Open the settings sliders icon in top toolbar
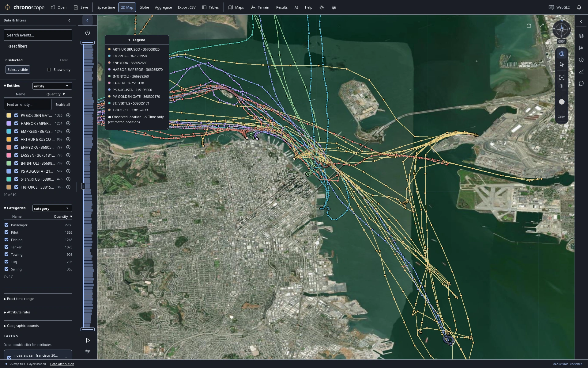This screenshot has width=588, height=368. (x=334, y=7)
